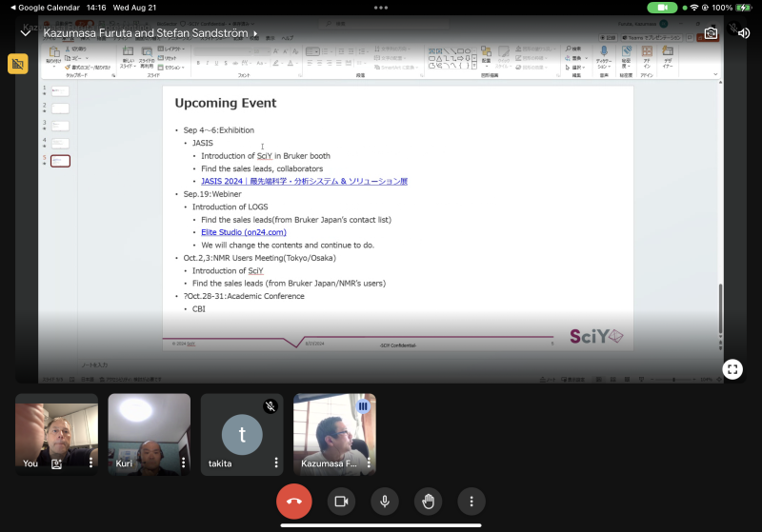This screenshot has height=532, width=762.
Task: Open the Section dropdown in the Slides group
Action: (171, 68)
